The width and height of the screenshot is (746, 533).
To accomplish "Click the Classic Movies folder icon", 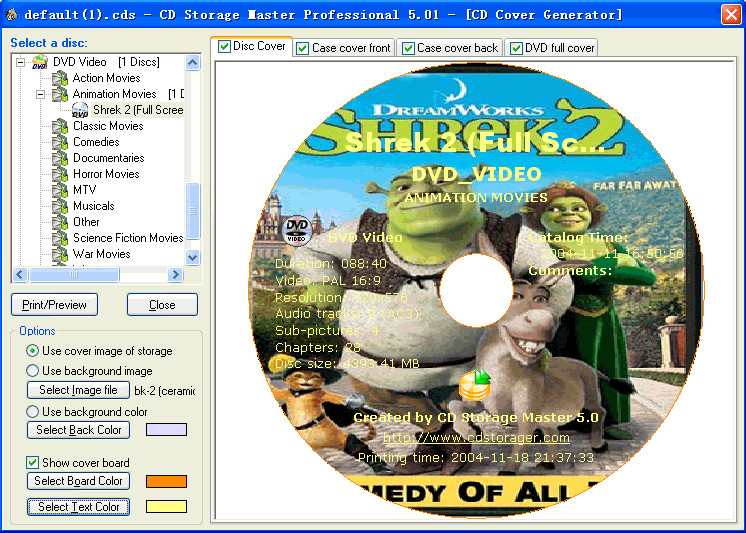I will pos(60,126).
